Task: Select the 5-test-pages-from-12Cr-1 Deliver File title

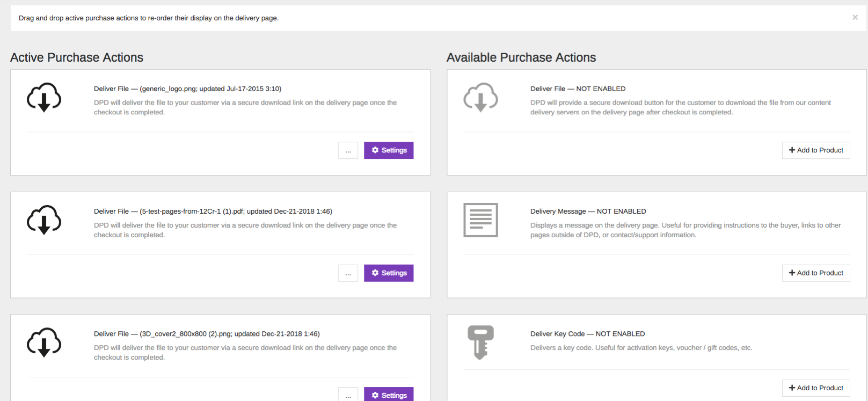Action: pos(213,212)
